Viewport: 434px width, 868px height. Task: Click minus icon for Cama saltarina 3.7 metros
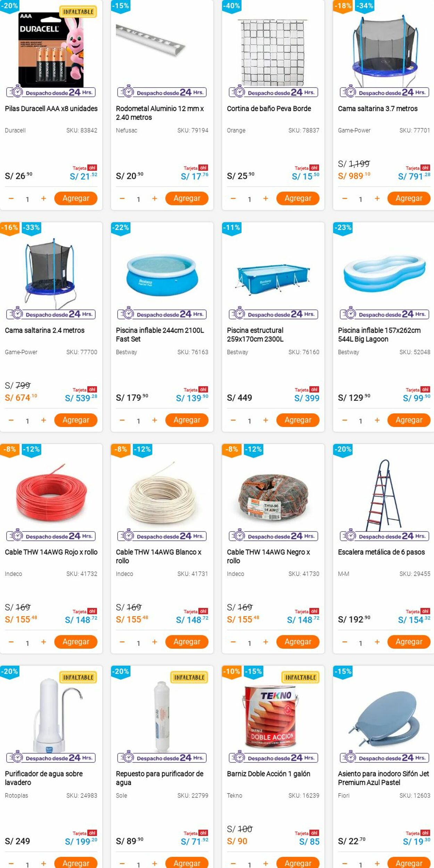click(344, 198)
